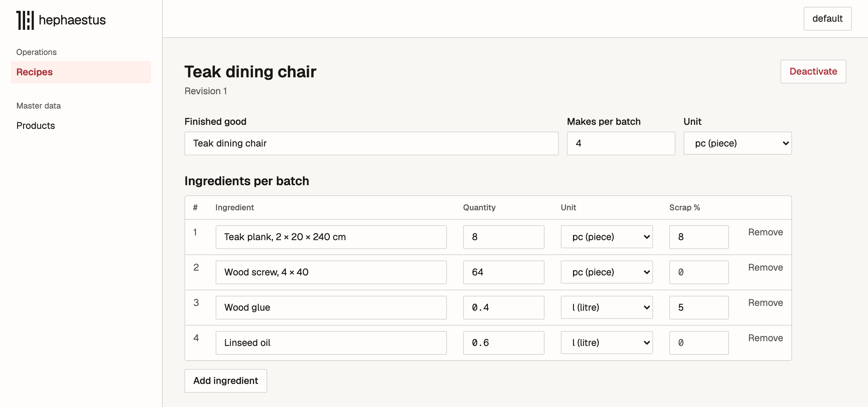The height and width of the screenshot is (407, 868).
Task: Click the Wood glue quantity 0.4 field
Action: pyautogui.click(x=504, y=308)
